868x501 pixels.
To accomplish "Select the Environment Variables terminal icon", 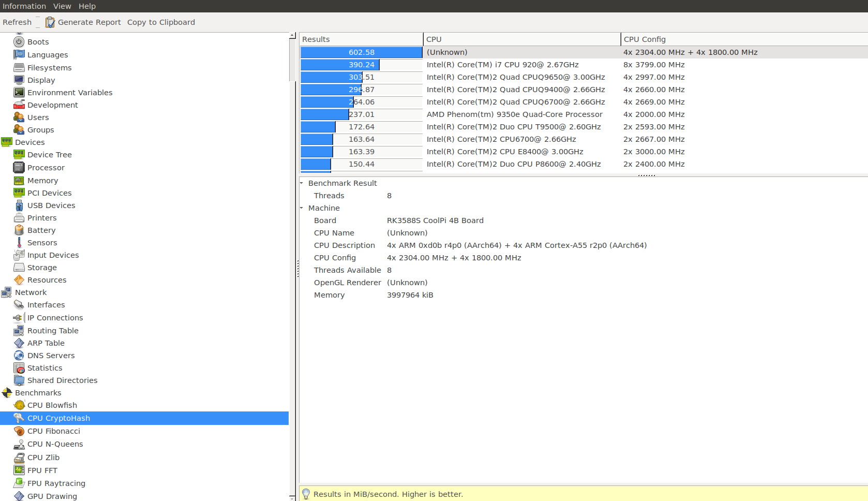I will click(x=19, y=93).
